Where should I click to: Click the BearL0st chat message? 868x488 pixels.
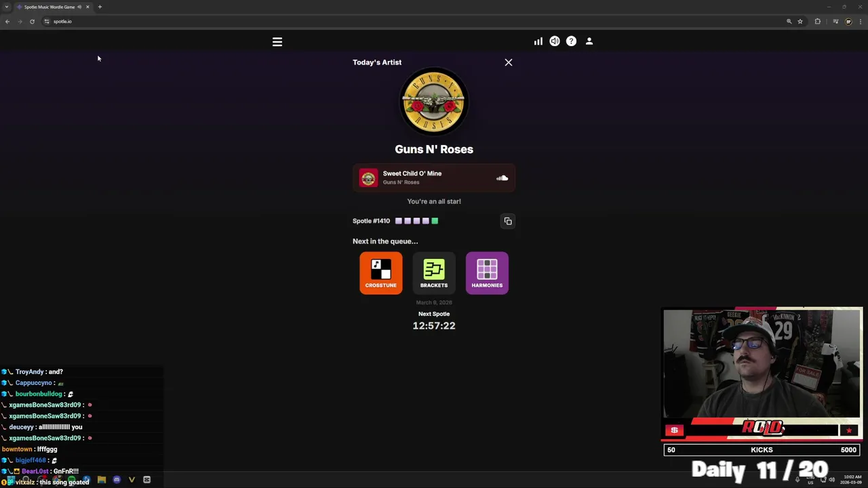[x=41, y=471]
